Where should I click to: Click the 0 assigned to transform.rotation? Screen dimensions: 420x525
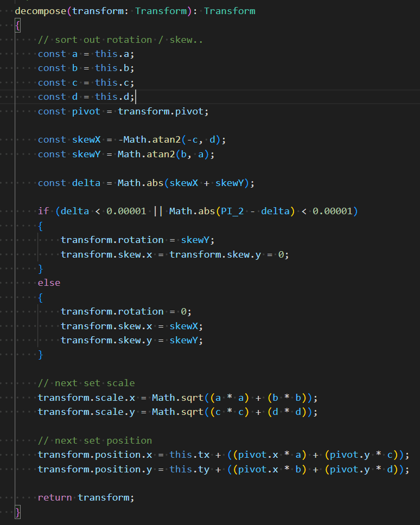click(x=183, y=311)
